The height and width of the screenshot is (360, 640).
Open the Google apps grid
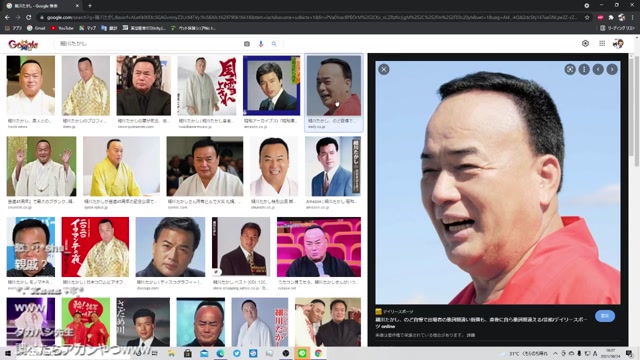602,43
